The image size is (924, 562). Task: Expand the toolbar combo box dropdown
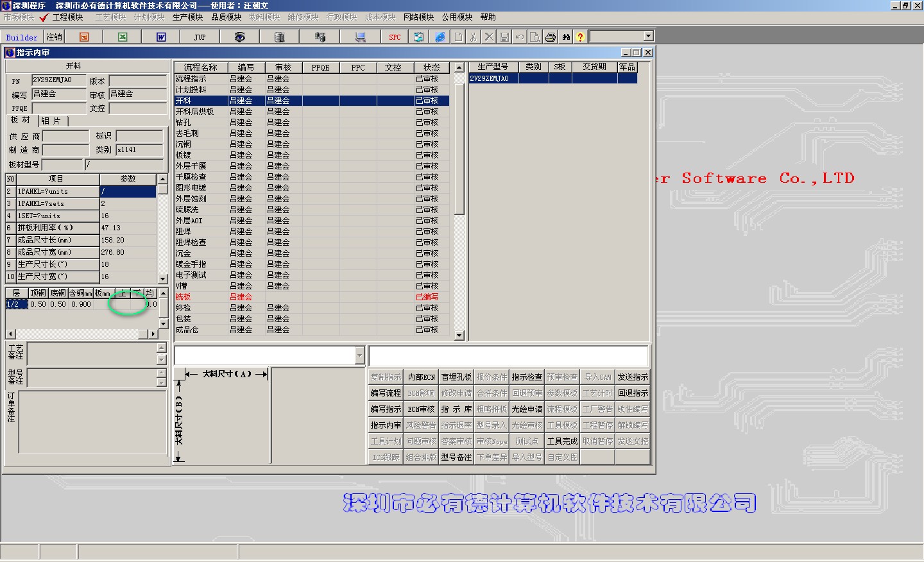[648, 37]
